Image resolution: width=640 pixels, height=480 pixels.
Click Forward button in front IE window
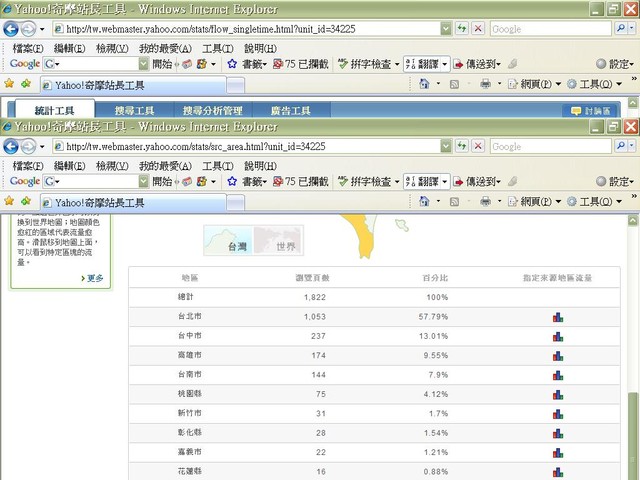(x=28, y=146)
